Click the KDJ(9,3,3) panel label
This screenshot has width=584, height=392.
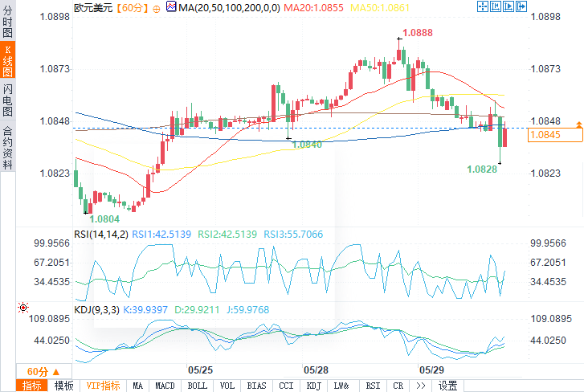[x=96, y=310]
